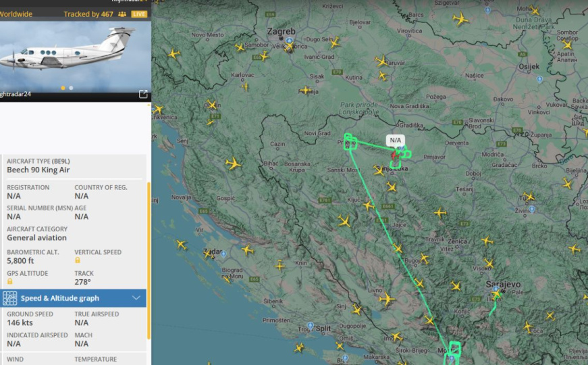This screenshot has width=588, height=365.
Task: Click the tracked-by viewers people icon
Action: point(122,14)
